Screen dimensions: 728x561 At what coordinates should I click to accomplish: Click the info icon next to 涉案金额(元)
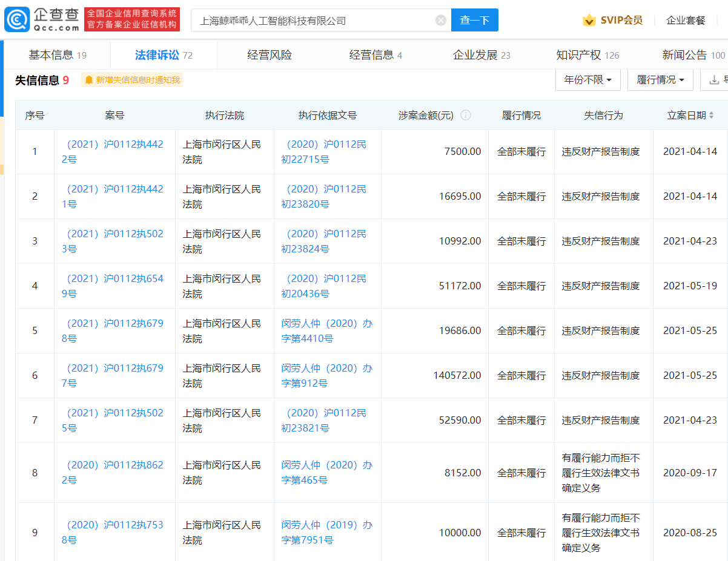tap(466, 115)
